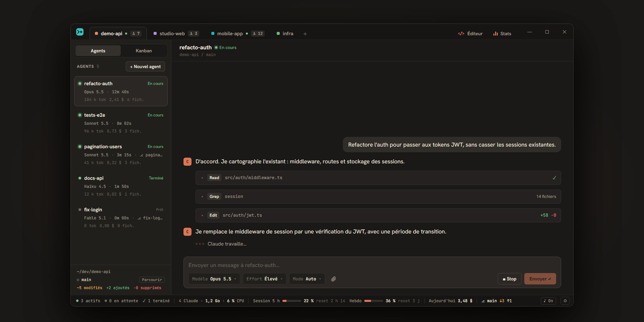Click the Session usage progress bar
The width and height of the screenshot is (644, 322).
(291, 301)
